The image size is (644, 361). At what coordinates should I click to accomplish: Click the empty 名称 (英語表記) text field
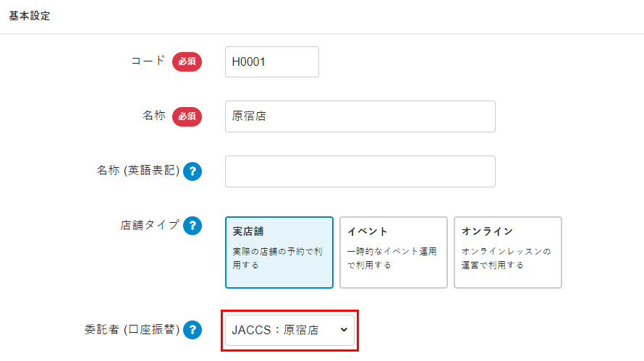click(360, 171)
